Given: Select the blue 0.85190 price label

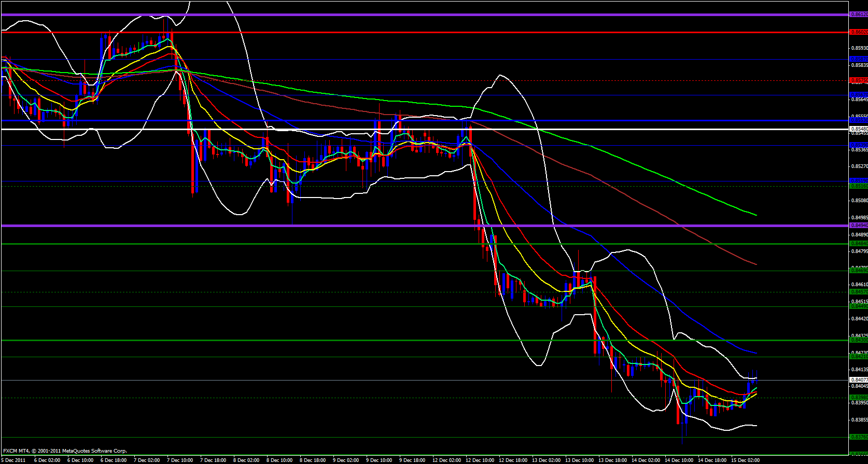Looking at the screenshot, I should coord(859,181).
